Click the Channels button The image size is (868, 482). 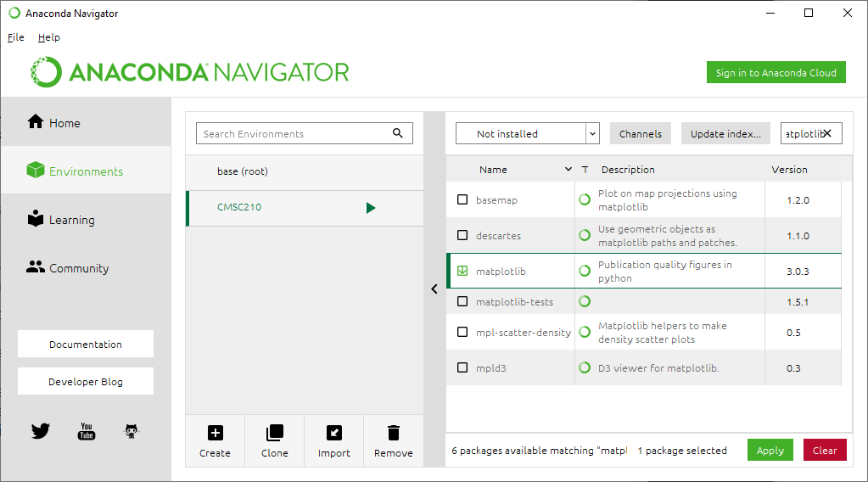tap(641, 133)
